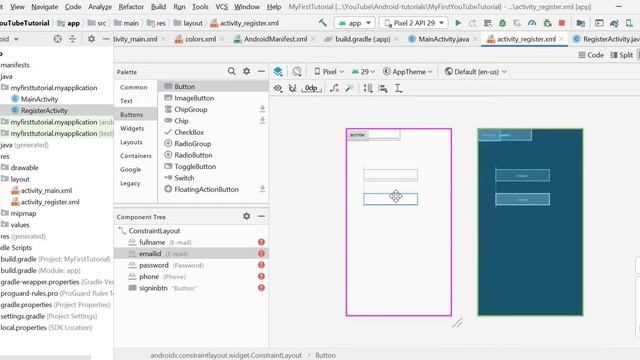Open the AppTheme dropdown
The image size is (640, 360).
click(x=407, y=72)
